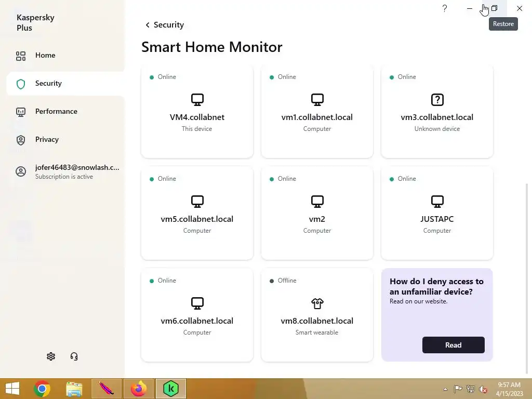Click the Kaspersky Plus title text
This screenshot has width=532, height=399.
[36, 22]
